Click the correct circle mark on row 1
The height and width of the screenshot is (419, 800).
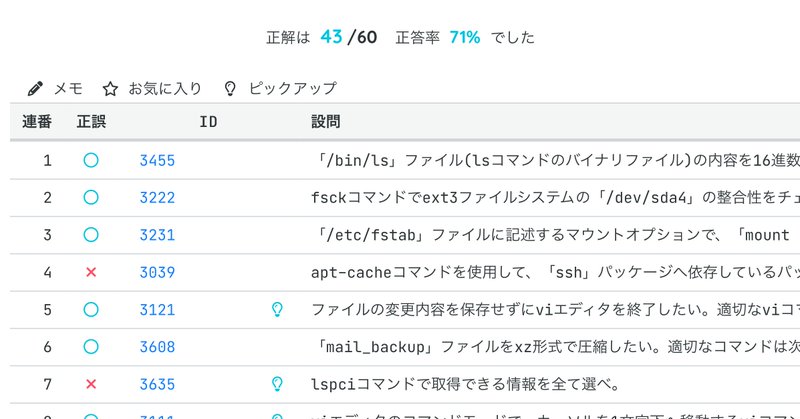coord(91,160)
